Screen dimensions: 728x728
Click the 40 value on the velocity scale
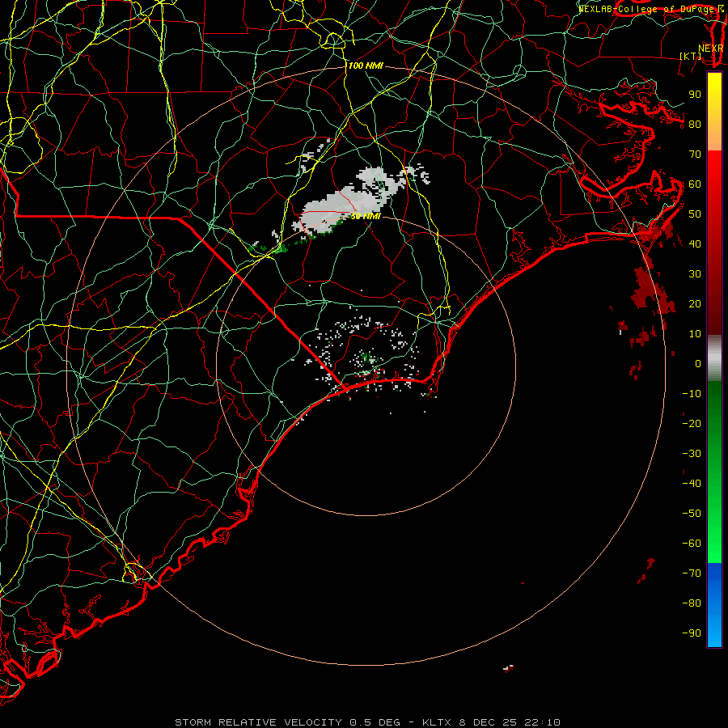695,244
